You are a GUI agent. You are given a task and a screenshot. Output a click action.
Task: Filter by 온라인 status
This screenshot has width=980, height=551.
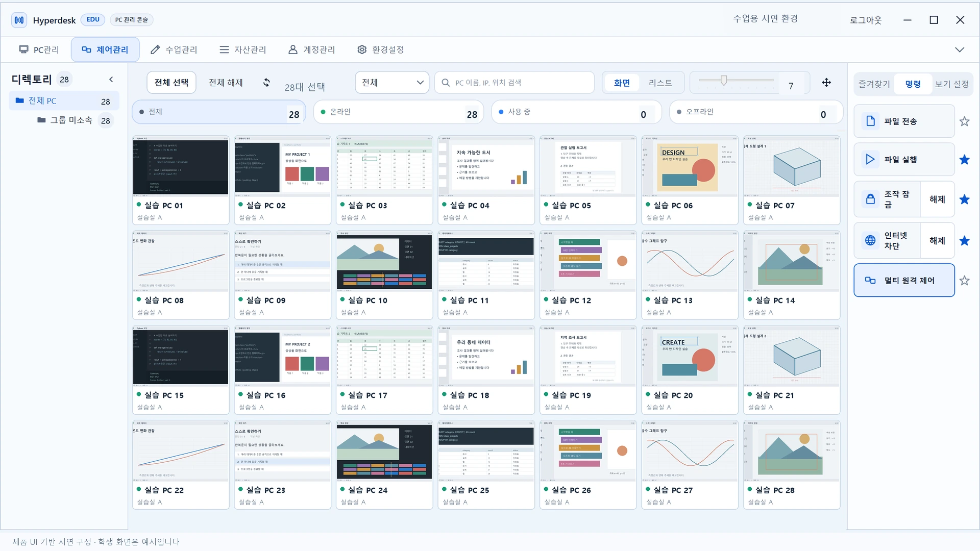pyautogui.click(x=400, y=112)
